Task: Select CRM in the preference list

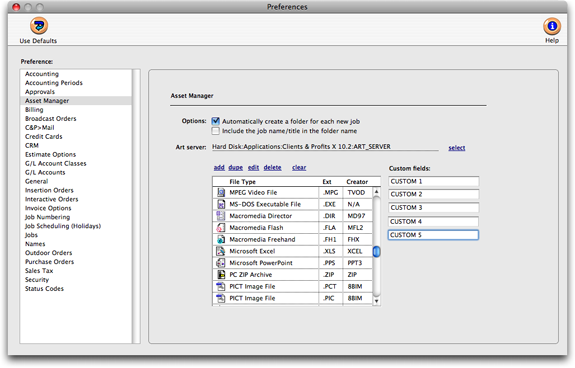Action: 76,146
